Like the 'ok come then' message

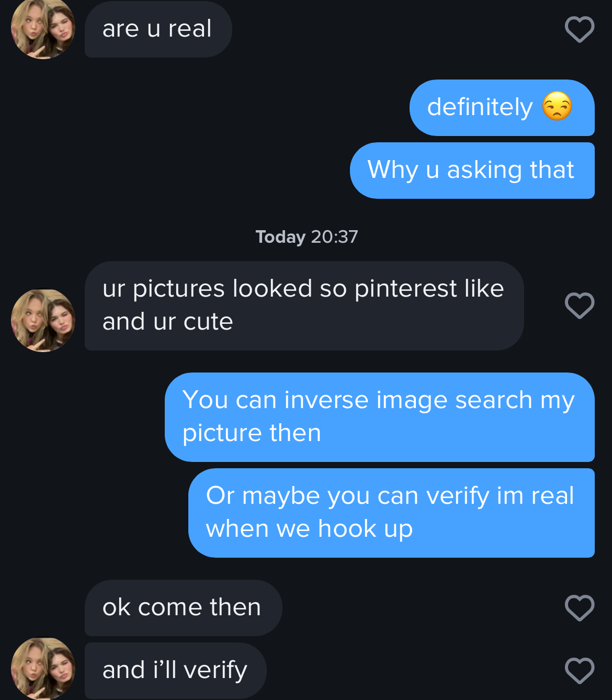coord(580,608)
